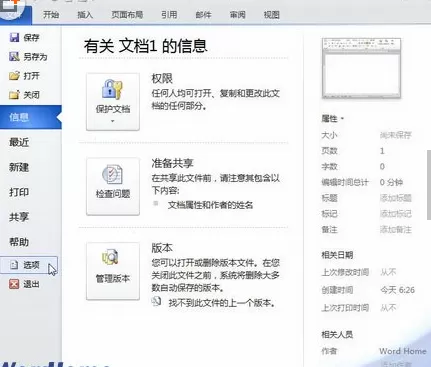The width and height of the screenshot is (431, 367).
Task: Click the 检查问题 button label
Action: [x=113, y=194]
